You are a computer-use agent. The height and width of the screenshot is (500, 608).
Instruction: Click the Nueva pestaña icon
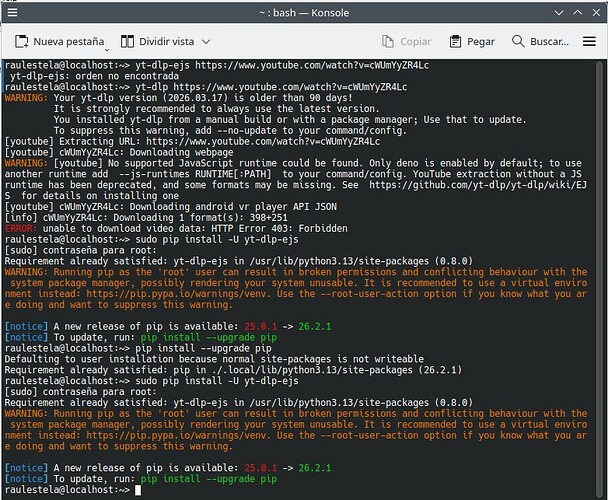pyautogui.click(x=21, y=42)
